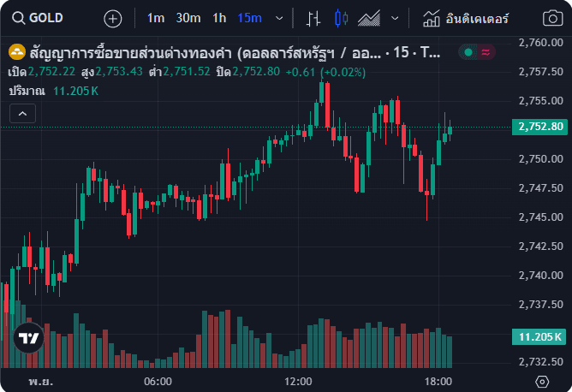Click the พ.ย. date axis label

click(x=40, y=382)
